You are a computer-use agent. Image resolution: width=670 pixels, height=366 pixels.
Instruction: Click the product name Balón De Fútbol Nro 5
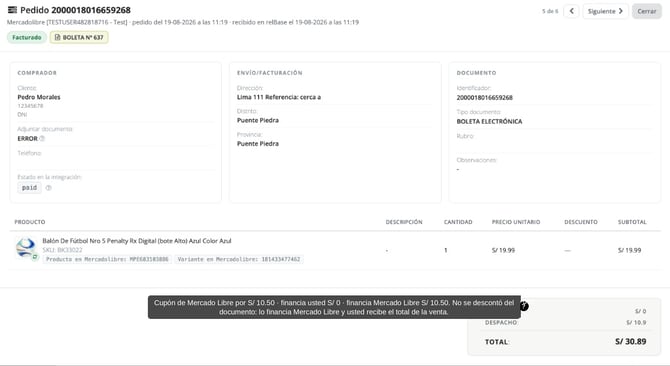point(137,241)
